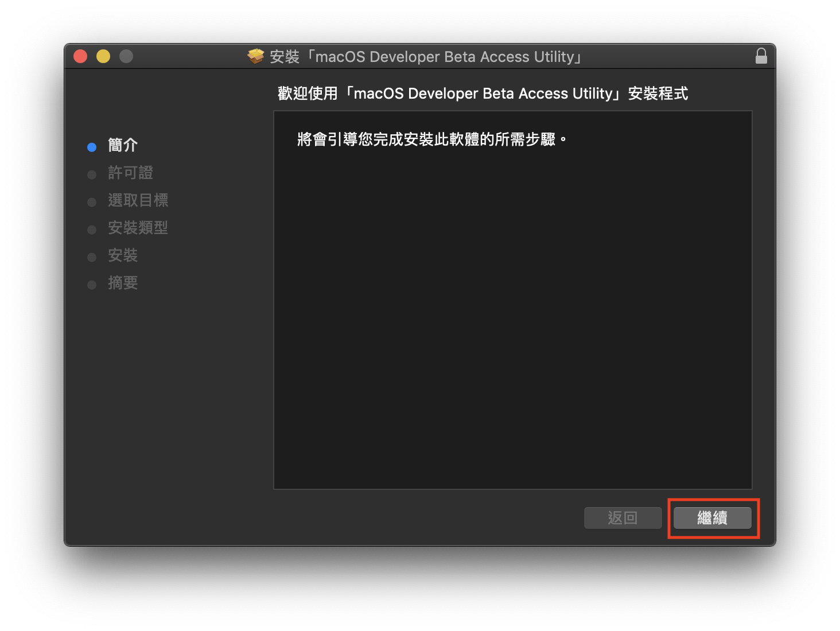Click the 繼續 (Continue) button
The width and height of the screenshot is (840, 631).
[x=712, y=518]
